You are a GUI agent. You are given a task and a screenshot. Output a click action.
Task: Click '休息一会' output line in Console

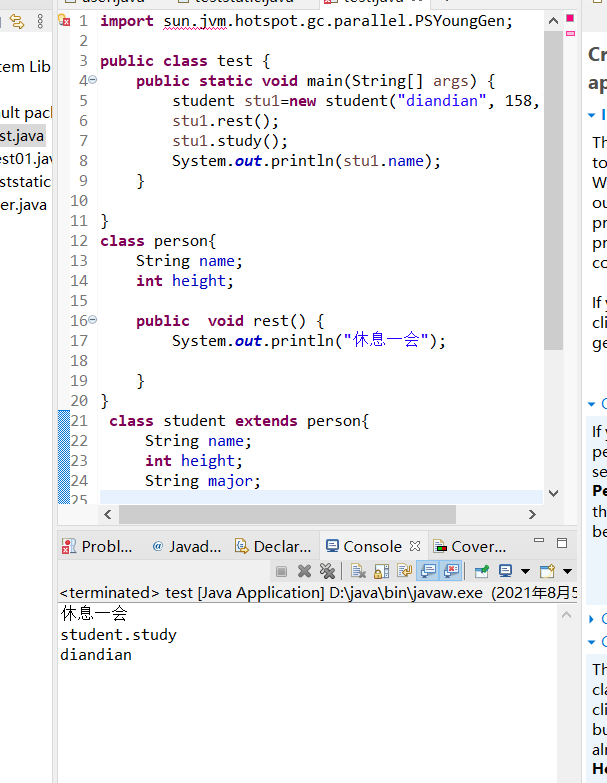94,613
